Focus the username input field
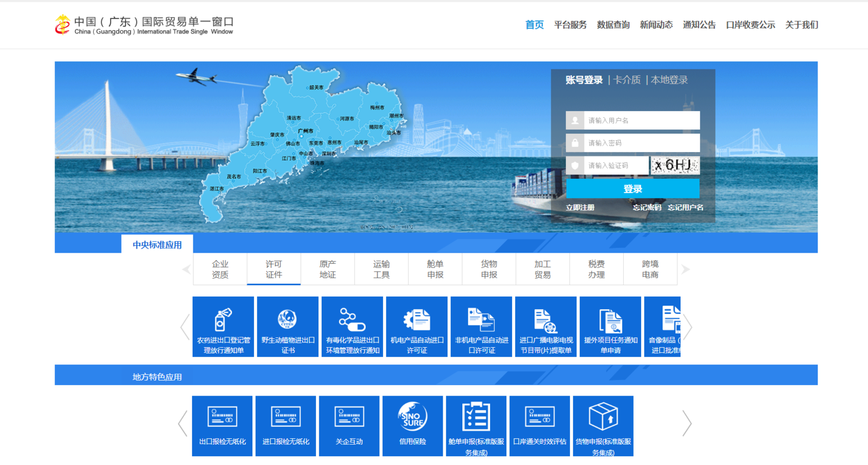The width and height of the screenshot is (868, 465). (642, 120)
